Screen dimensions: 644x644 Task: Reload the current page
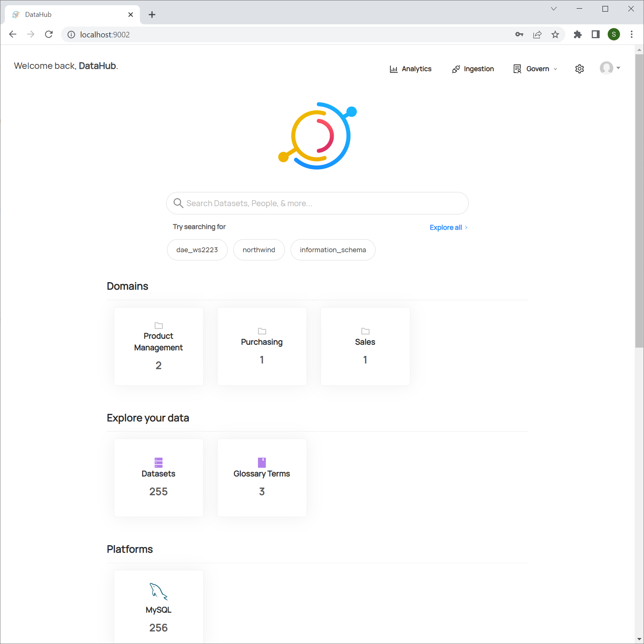(49, 34)
